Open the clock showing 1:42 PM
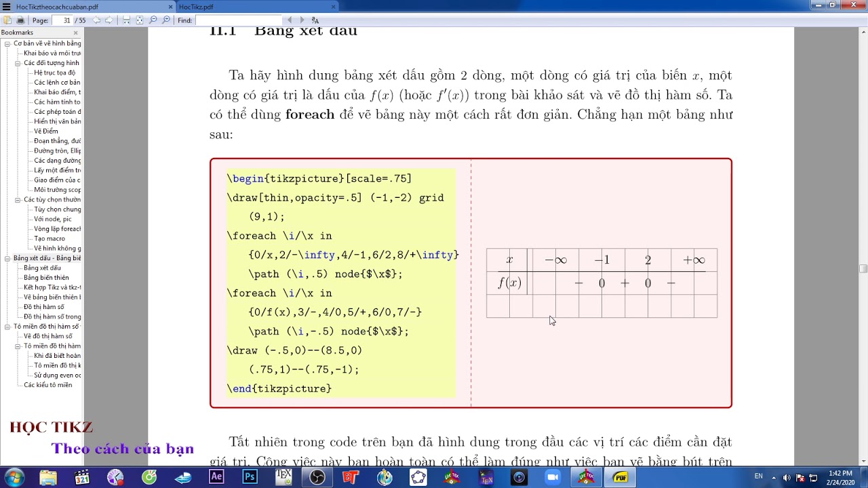868x488 pixels. coord(840,477)
